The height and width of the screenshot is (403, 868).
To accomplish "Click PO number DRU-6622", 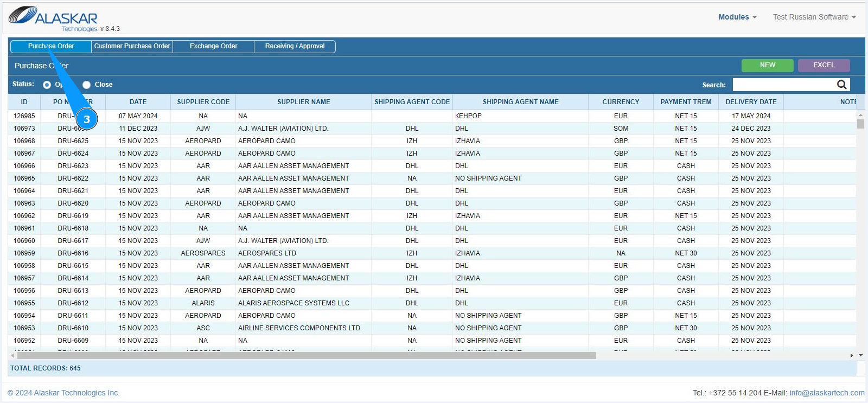I will (x=73, y=178).
